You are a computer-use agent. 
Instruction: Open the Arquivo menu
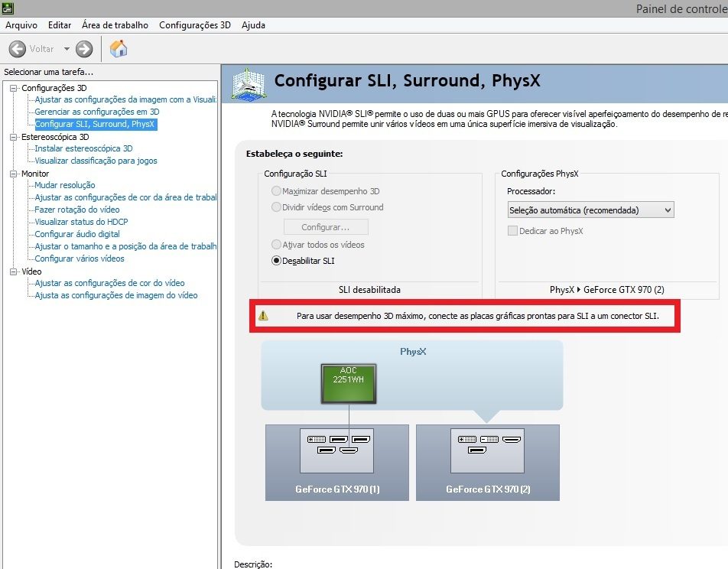[21, 25]
